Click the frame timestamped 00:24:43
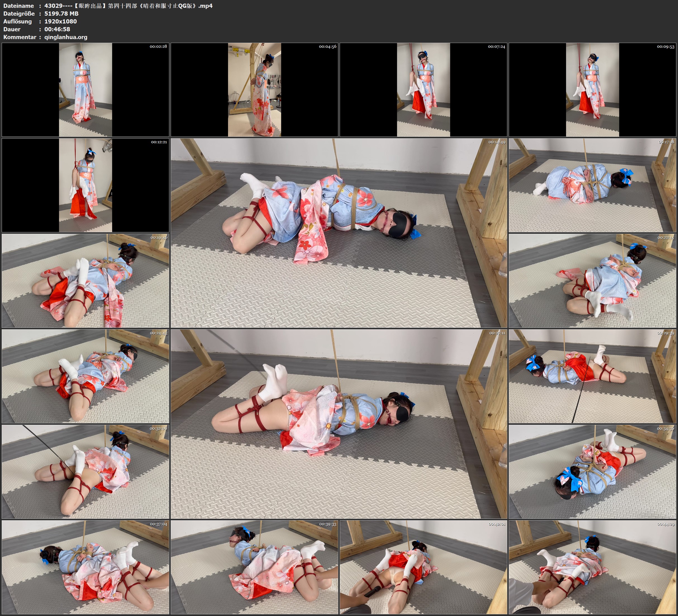Viewport: 678px width, 616px height. (85, 376)
